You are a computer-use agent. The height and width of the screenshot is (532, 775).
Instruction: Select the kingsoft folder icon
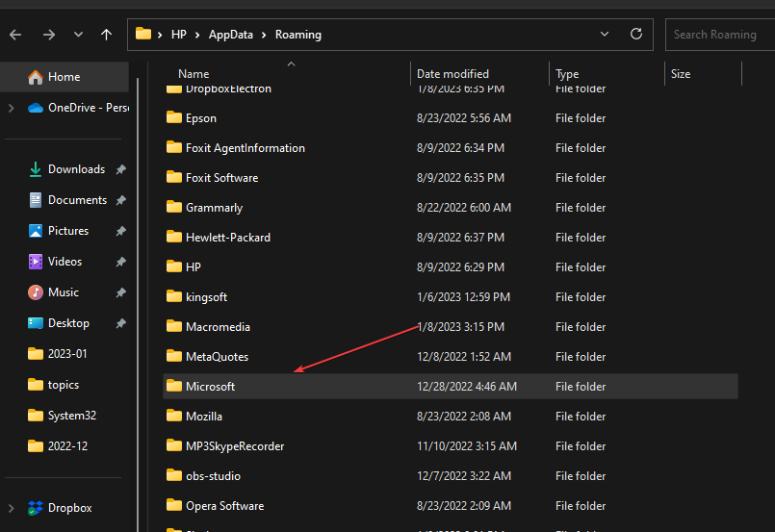(x=174, y=296)
